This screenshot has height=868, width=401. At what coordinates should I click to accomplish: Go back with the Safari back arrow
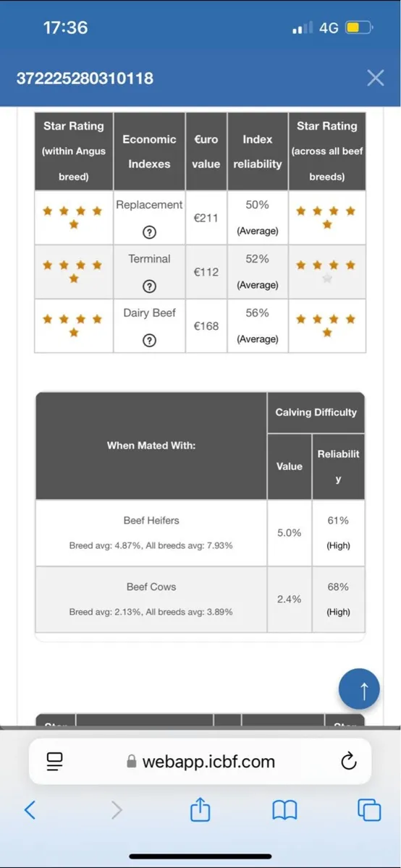click(30, 809)
